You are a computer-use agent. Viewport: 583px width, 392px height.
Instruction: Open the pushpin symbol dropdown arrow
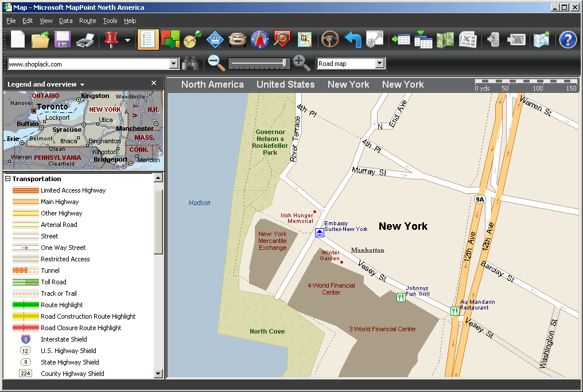tap(127, 40)
